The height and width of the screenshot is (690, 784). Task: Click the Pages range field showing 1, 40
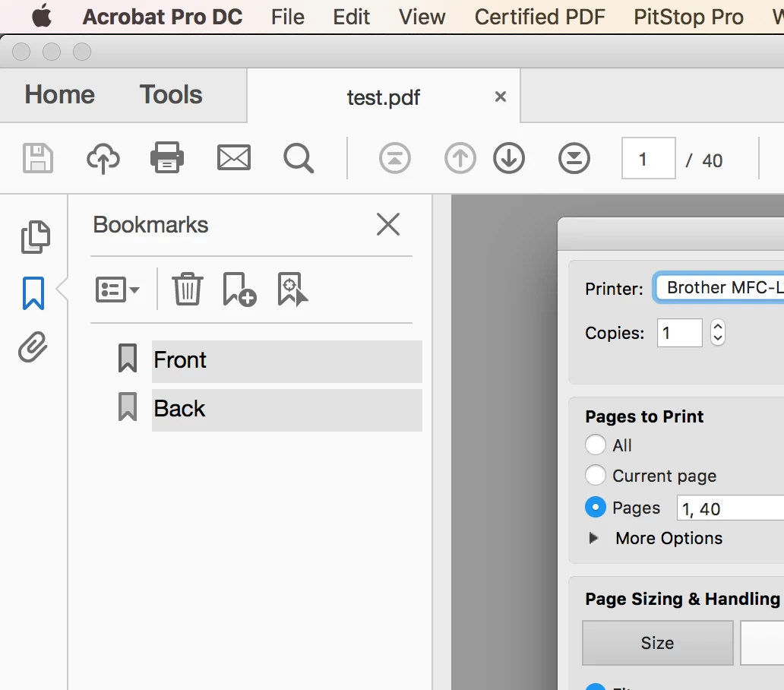[731, 508]
